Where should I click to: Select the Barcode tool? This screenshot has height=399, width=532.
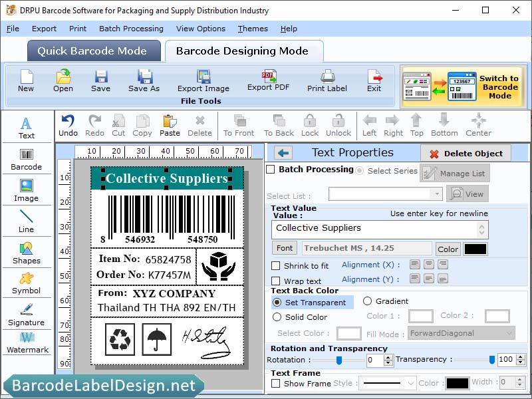click(x=27, y=158)
